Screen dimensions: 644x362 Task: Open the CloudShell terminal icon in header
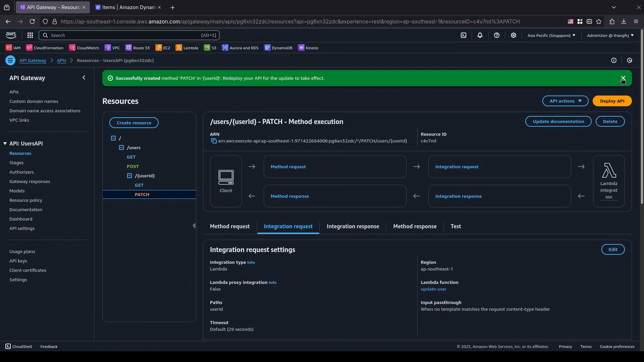[x=464, y=35]
